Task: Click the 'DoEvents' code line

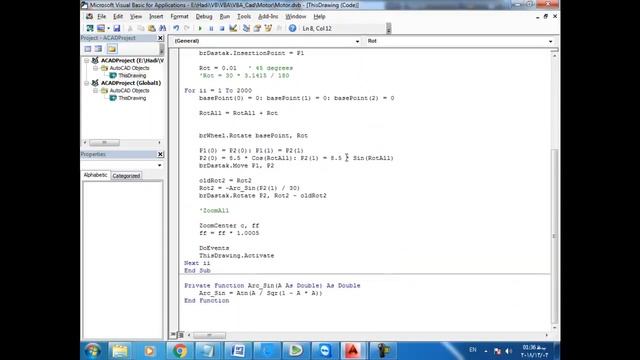Action: pyautogui.click(x=214, y=248)
